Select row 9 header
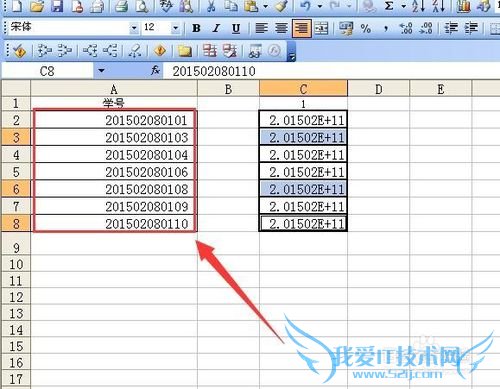 16,244
